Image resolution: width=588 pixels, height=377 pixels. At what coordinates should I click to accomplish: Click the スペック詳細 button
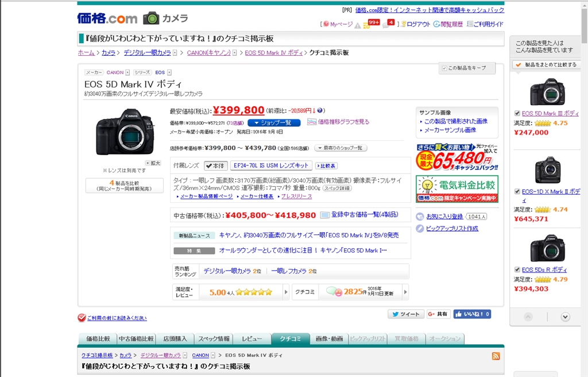click(x=336, y=188)
